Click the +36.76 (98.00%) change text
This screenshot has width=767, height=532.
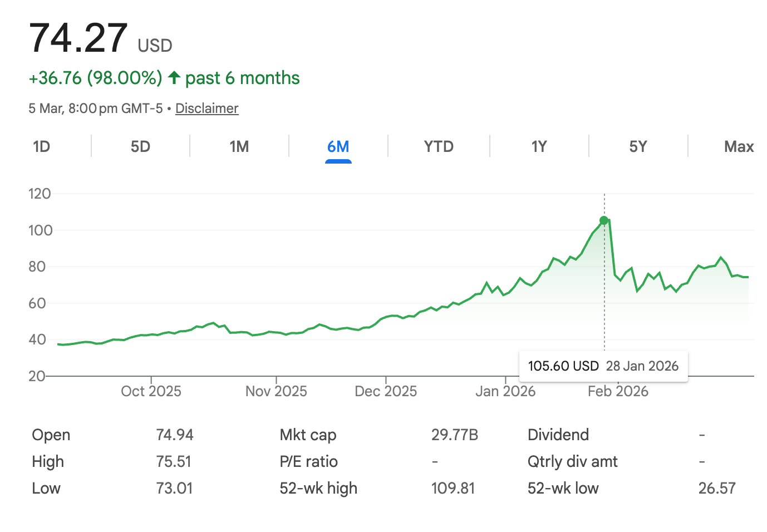95,78
